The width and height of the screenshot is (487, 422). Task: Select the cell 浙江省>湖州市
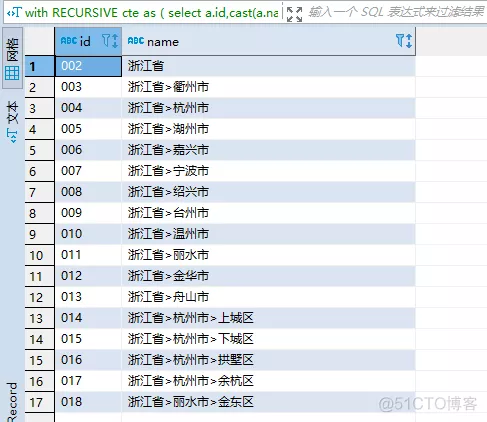[269, 129]
